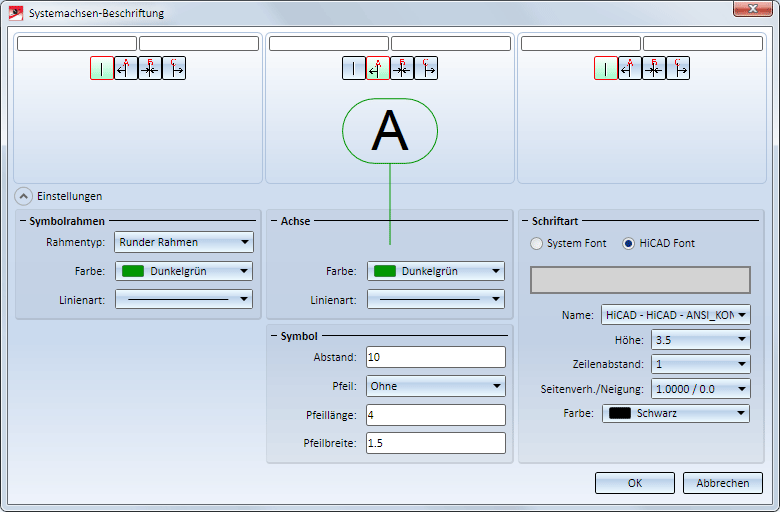Viewport: 780px width, 512px height.
Task: Pick Symbolrahmen color Dunkelgrün
Action: pos(184,271)
